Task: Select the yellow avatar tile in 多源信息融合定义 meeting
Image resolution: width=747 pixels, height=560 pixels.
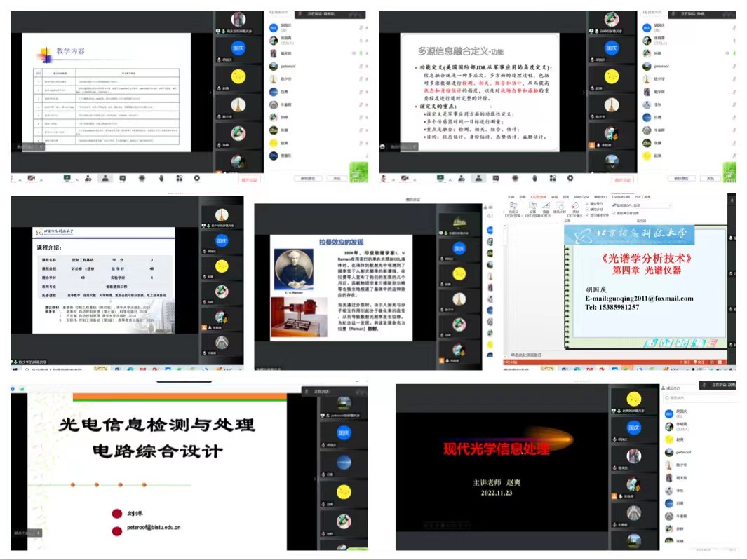Action: click(x=611, y=78)
